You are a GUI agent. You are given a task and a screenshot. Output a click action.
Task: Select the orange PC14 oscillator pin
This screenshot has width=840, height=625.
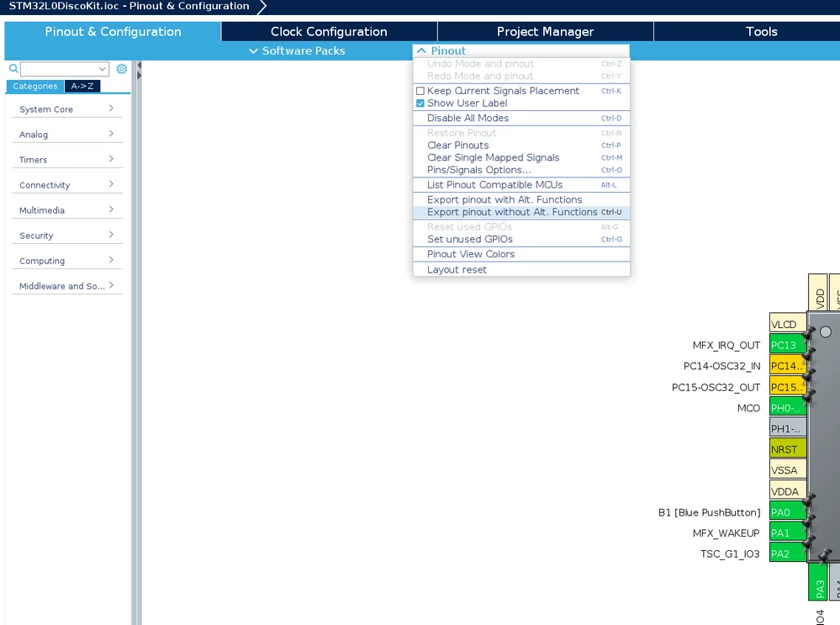pyautogui.click(x=788, y=366)
